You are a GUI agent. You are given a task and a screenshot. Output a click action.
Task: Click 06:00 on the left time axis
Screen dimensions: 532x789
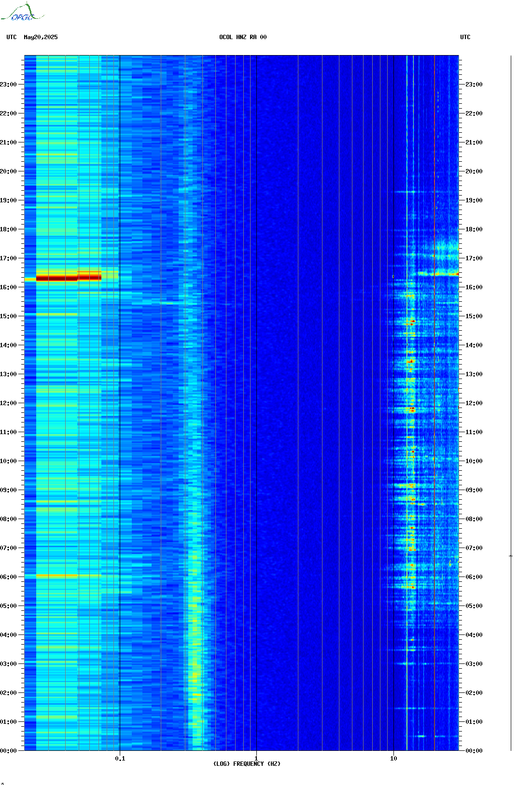click(8, 577)
